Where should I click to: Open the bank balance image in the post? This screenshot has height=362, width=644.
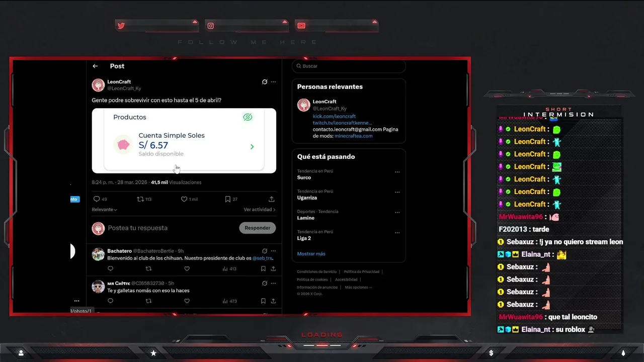(x=184, y=141)
